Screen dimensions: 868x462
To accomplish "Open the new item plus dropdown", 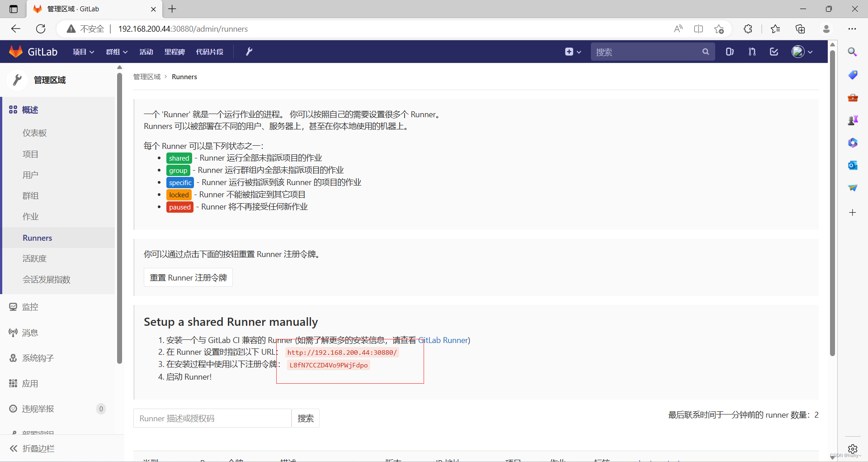I will coord(573,52).
